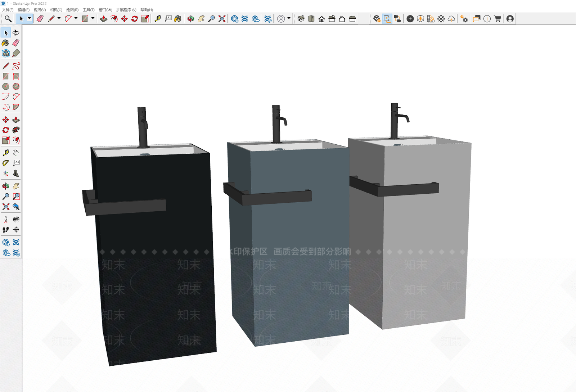Open the 相机(C) camera menu
Screen dimensions: 576x392
pyautogui.click(x=56, y=10)
